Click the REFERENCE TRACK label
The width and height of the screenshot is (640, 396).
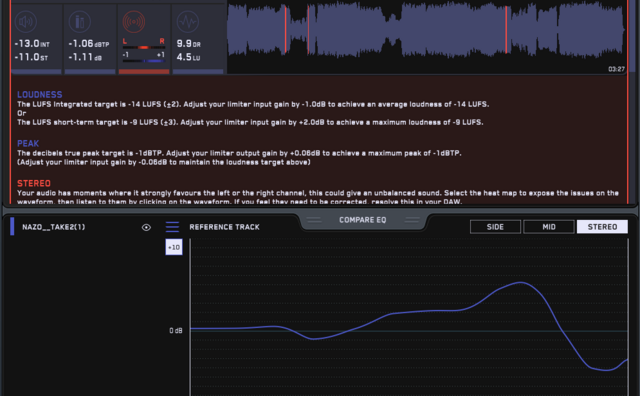click(x=224, y=227)
